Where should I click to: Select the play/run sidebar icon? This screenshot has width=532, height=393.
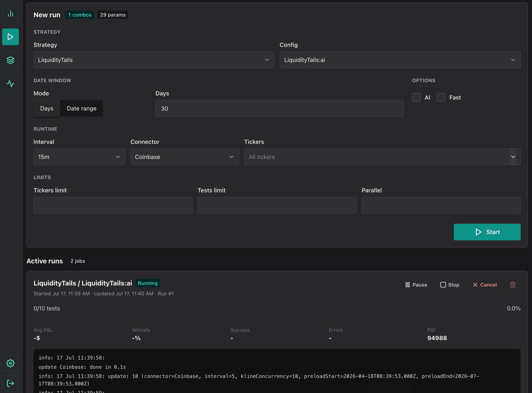pos(10,37)
